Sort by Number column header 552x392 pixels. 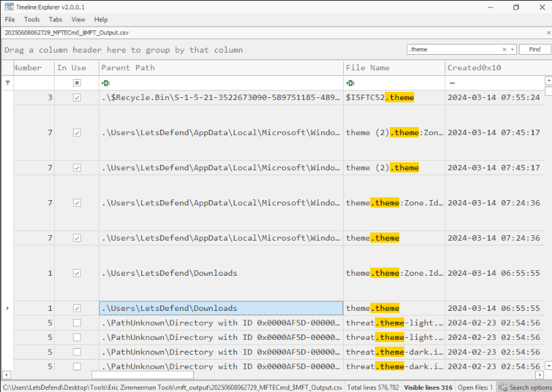[x=34, y=68]
